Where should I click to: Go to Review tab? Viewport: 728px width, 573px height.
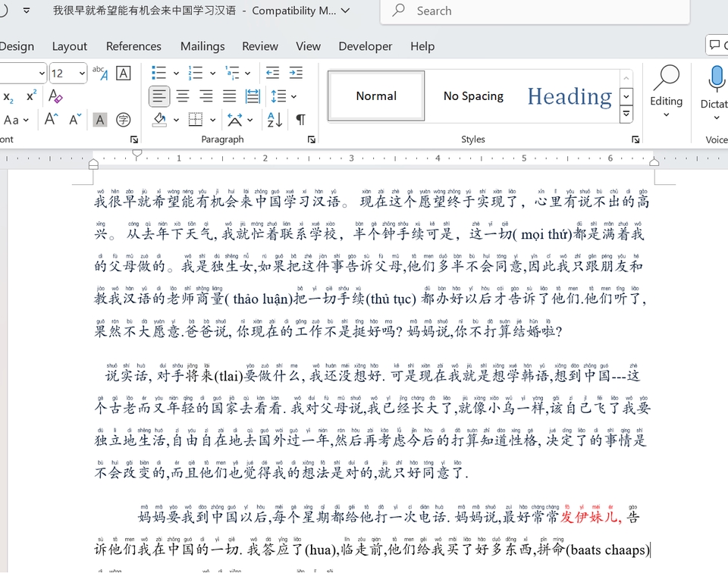pos(260,46)
